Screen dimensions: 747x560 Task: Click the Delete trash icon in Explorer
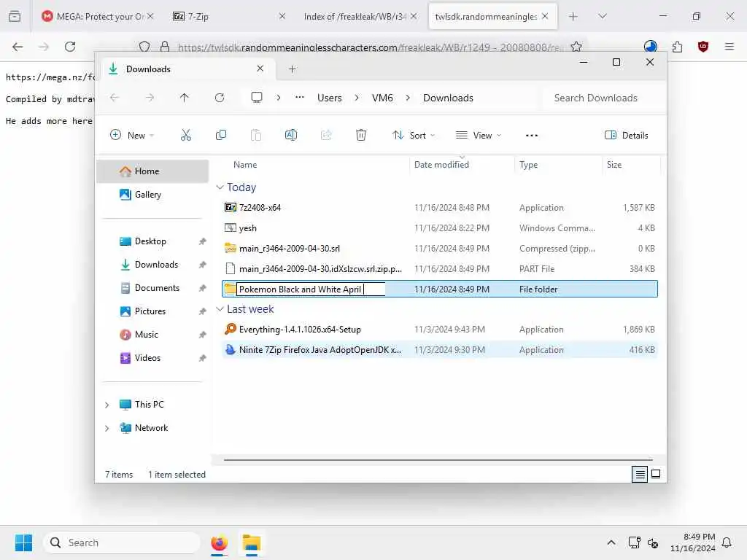tap(361, 135)
